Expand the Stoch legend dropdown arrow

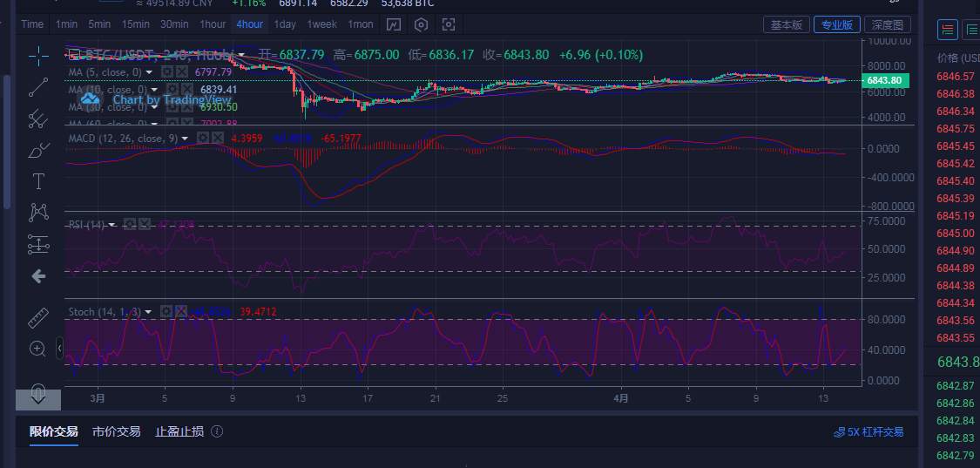148,312
